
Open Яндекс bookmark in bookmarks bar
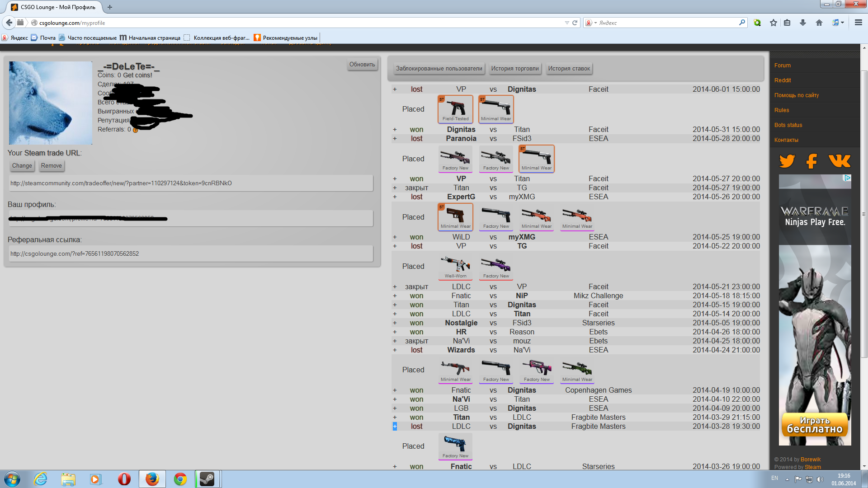click(15, 38)
